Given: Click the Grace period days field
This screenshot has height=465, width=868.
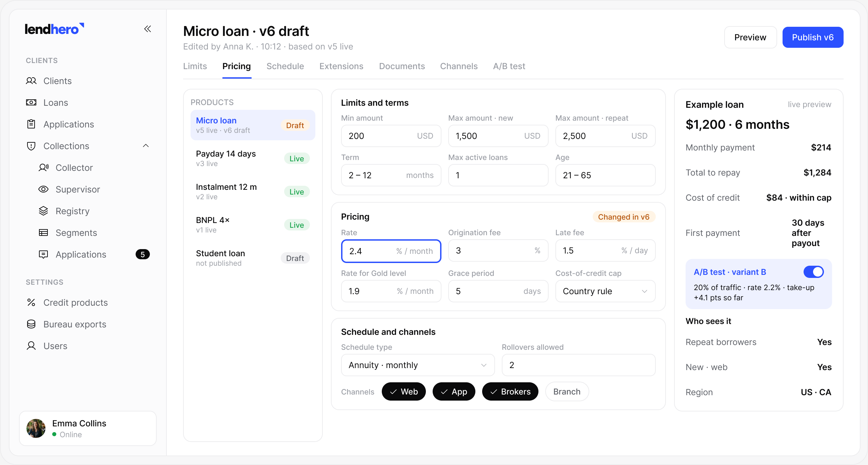Looking at the screenshot, I should 498,291.
